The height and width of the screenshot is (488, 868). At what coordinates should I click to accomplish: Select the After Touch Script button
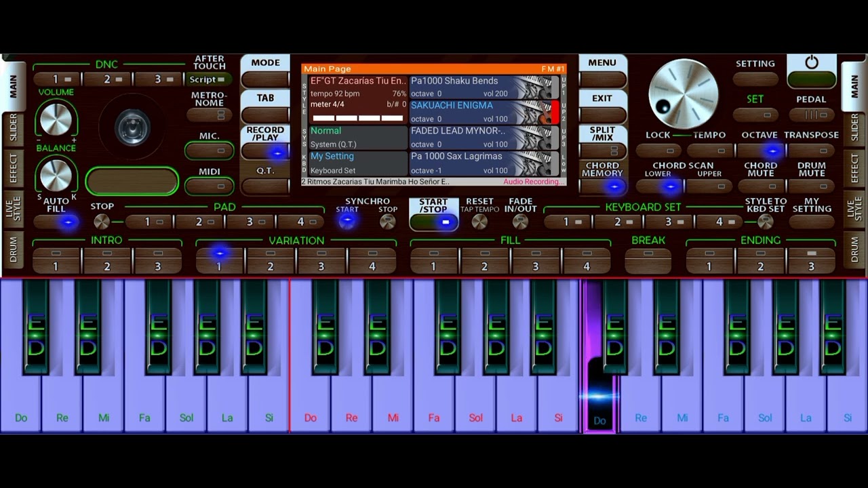click(x=209, y=79)
